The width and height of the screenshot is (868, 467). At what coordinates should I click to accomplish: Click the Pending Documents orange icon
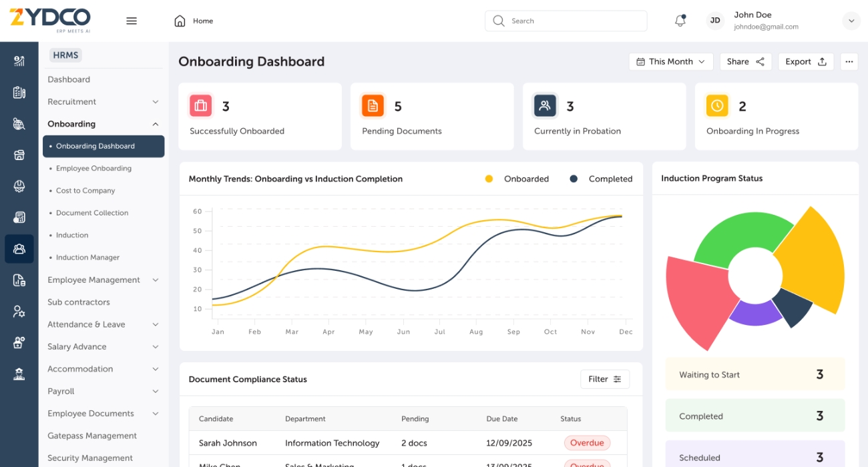[x=373, y=105]
